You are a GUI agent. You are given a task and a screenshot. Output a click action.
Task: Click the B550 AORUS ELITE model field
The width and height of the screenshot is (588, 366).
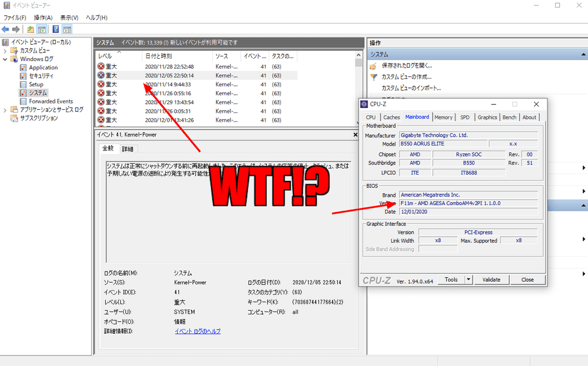(443, 144)
